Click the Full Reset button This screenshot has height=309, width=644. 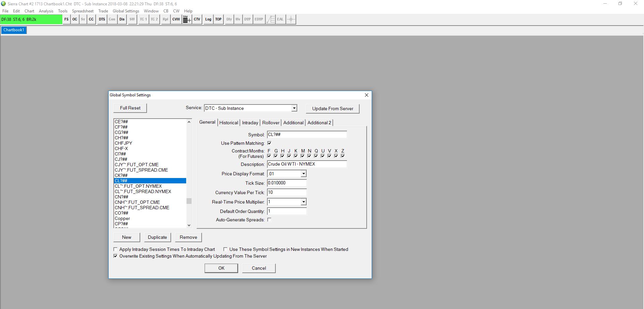point(130,108)
